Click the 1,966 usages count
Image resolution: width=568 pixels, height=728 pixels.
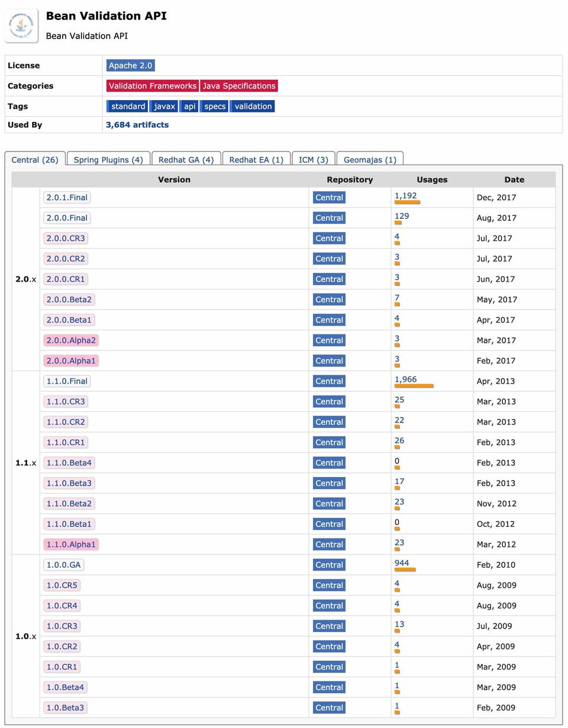405,379
